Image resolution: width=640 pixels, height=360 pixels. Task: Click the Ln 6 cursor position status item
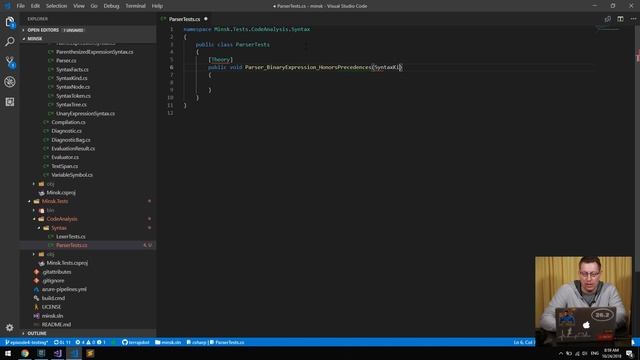[x=523, y=342]
